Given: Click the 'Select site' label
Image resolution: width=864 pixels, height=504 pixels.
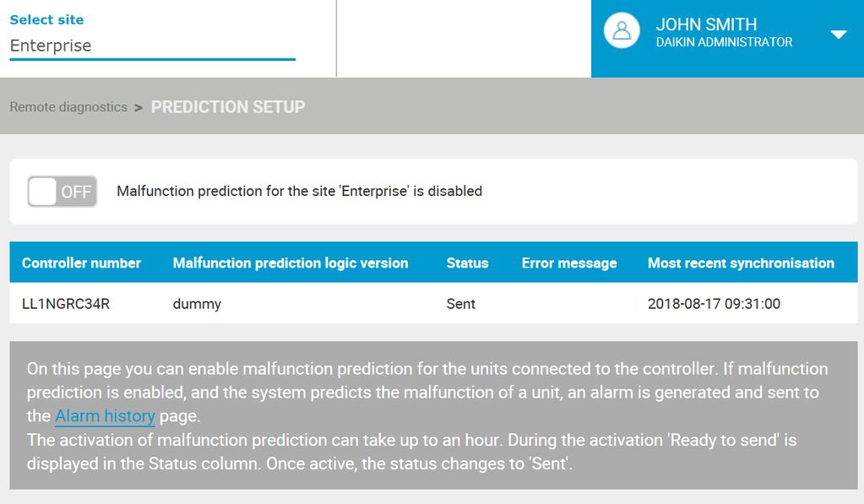Looking at the screenshot, I should (x=46, y=19).
